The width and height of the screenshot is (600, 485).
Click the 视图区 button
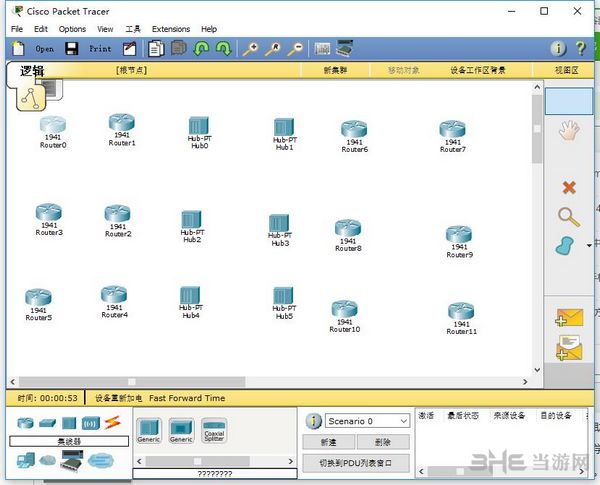click(x=567, y=70)
